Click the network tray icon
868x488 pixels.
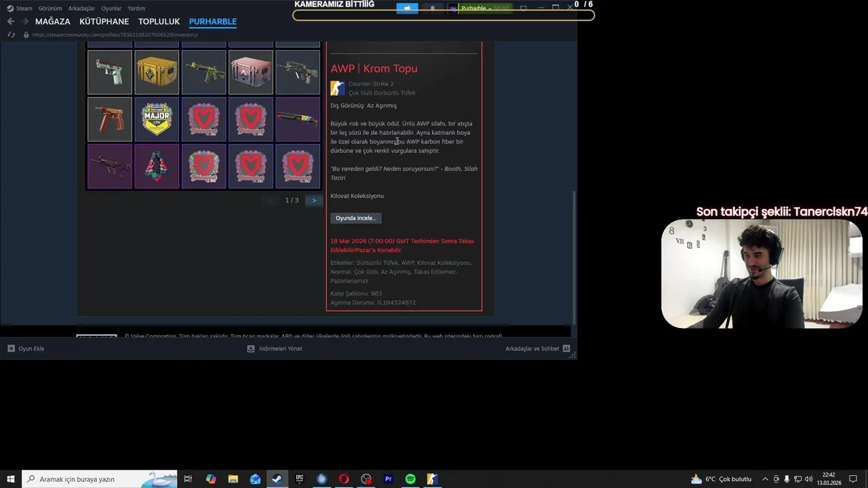click(798, 479)
